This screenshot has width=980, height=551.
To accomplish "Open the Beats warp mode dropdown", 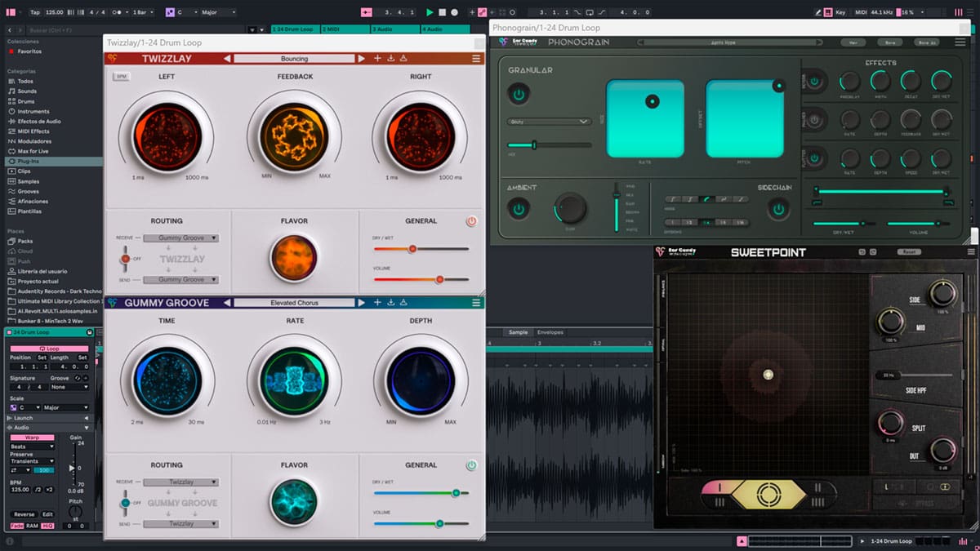I will pos(32,447).
